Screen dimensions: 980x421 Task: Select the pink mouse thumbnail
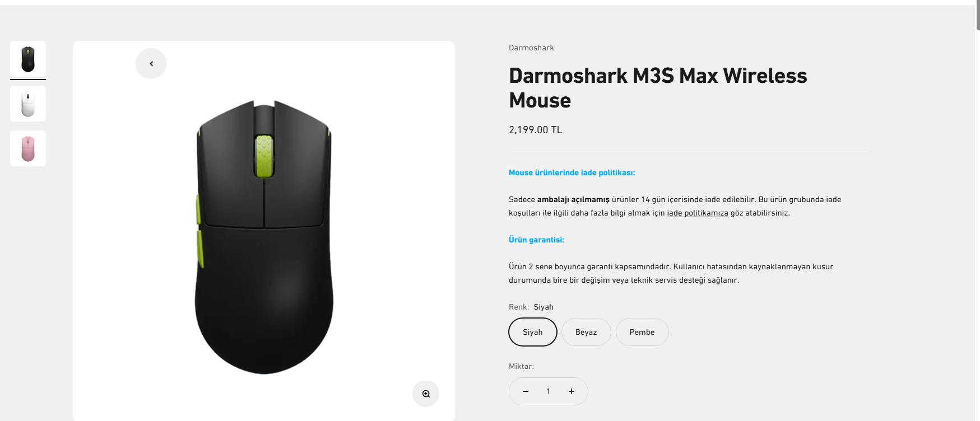click(28, 148)
